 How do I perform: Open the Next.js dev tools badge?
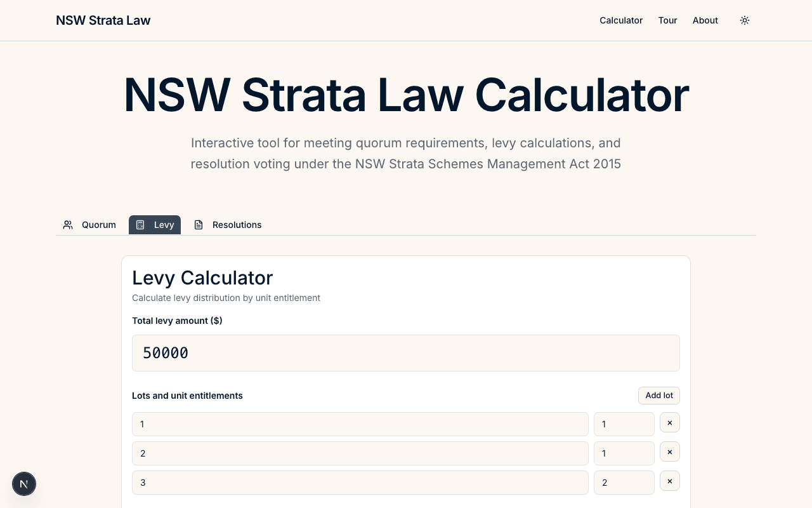[24, 484]
